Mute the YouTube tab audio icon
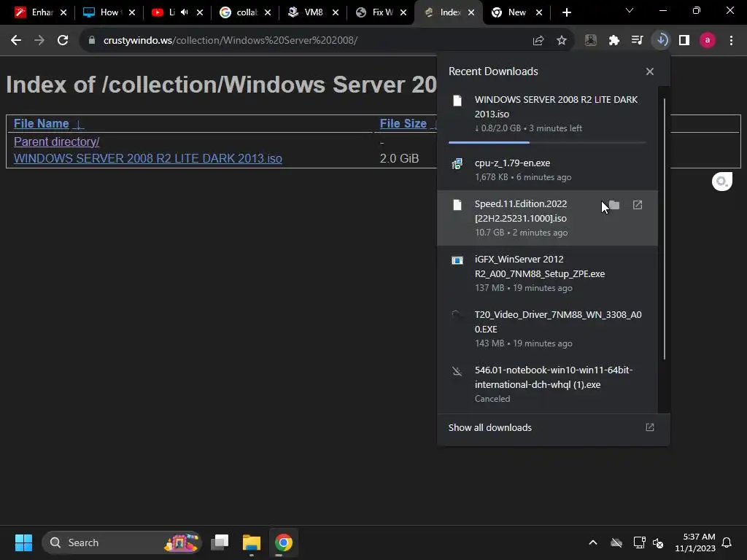747x560 pixels. point(185,12)
